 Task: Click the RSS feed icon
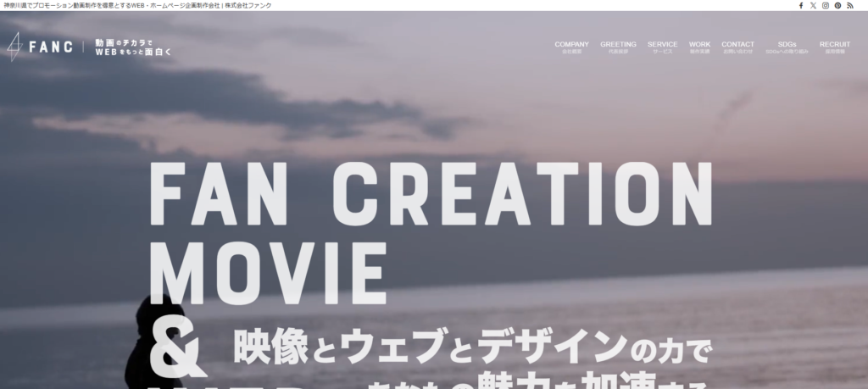[x=850, y=5]
